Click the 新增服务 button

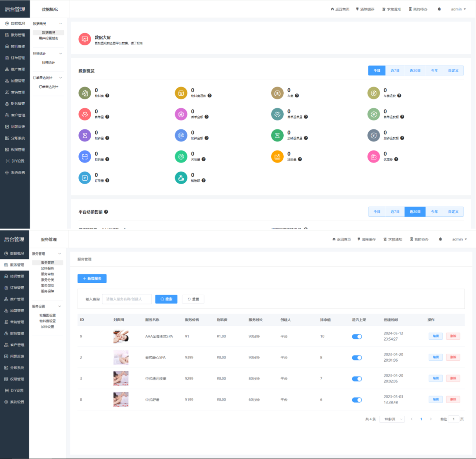coord(92,278)
